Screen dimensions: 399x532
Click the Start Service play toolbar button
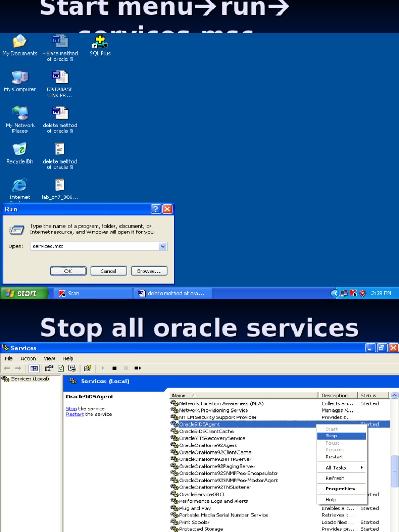[103, 368]
